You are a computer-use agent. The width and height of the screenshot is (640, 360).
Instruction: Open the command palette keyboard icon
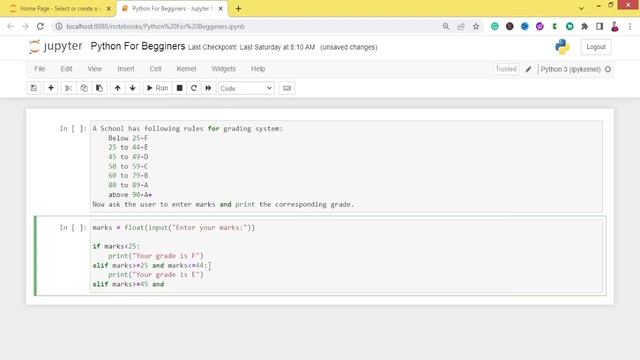tap(287, 88)
